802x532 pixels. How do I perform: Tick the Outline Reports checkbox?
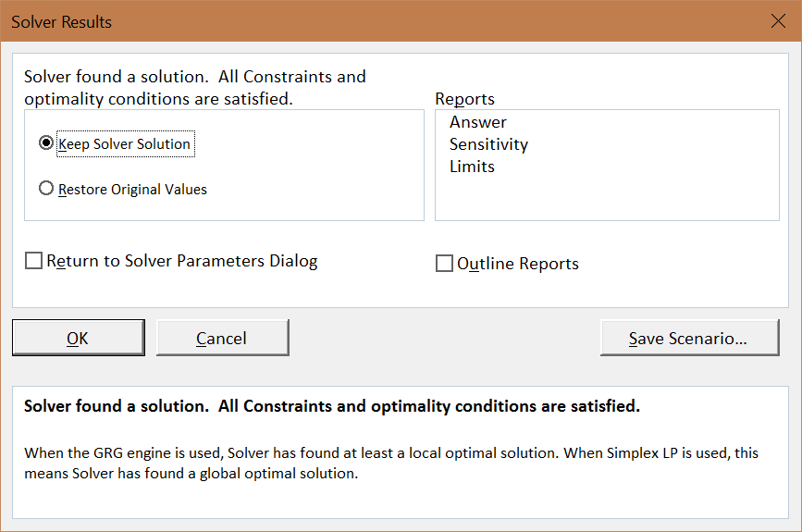click(x=444, y=264)
